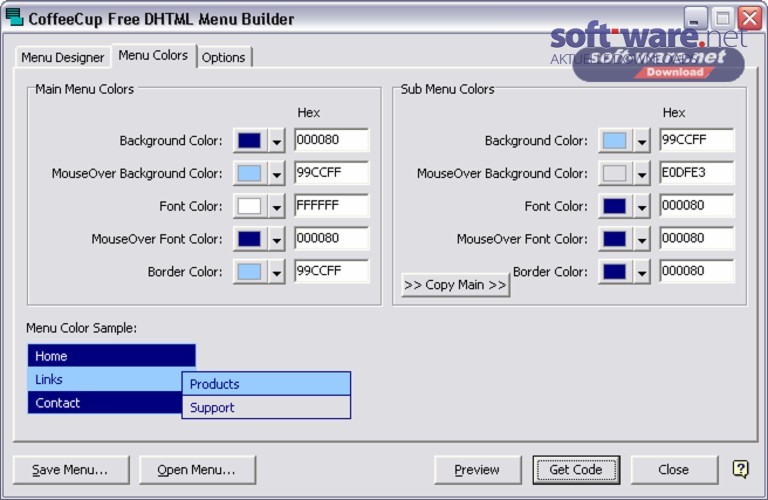Image resolution: width=768 pixels, height=500 pixels.
Task: Focus Main Menu MouseOver Background hex field
Action: [332, 173]
